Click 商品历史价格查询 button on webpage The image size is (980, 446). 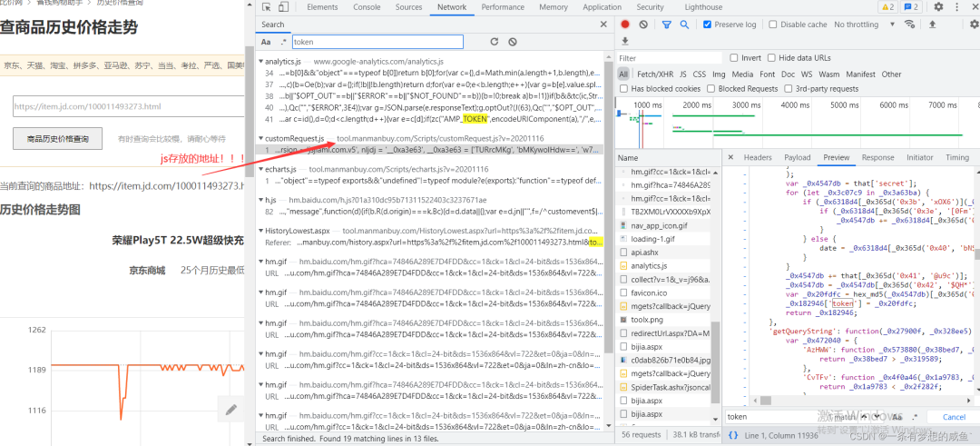click(x=57, y=138)
